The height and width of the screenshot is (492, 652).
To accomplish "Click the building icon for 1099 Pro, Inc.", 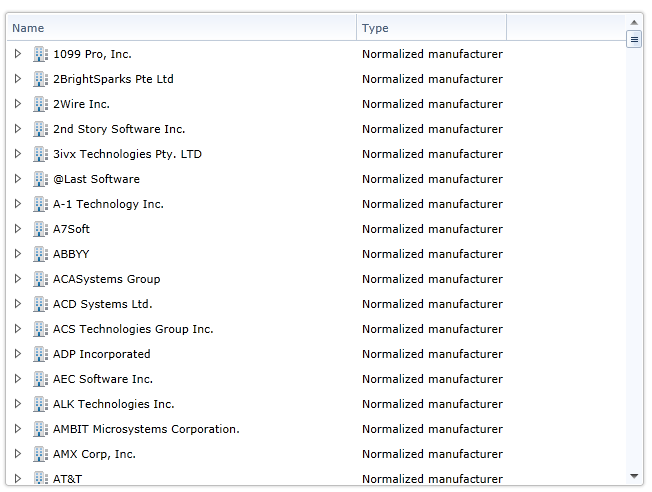I will click(x=40, y=54).
